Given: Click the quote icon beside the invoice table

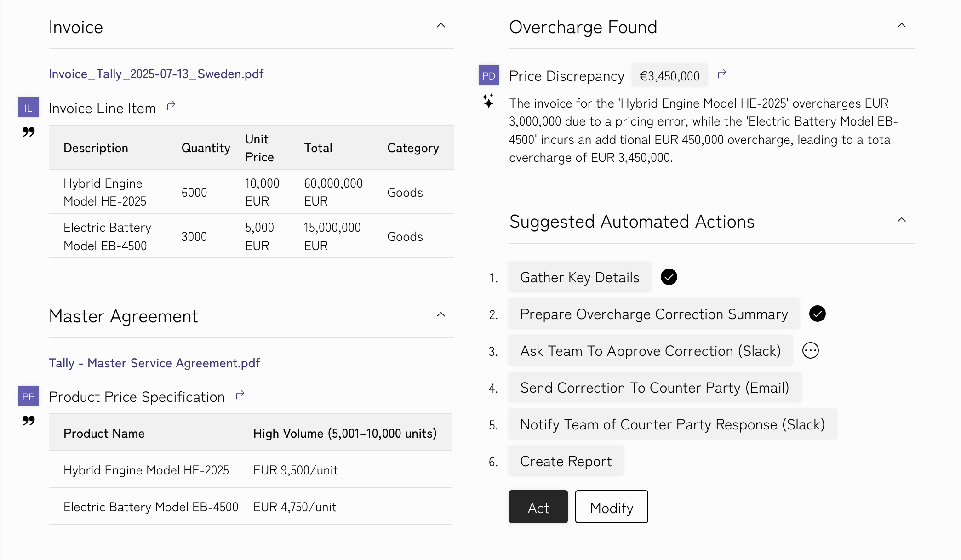Looking at the screenshot, I should (x=29, y=132).
